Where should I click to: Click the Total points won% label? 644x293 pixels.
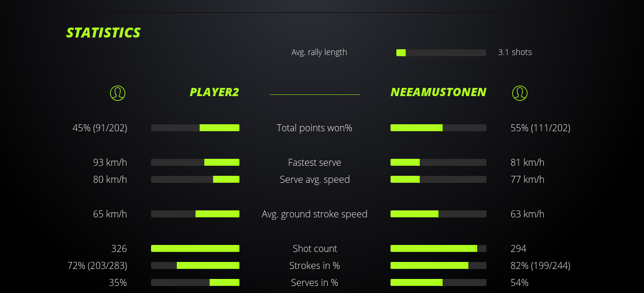(314, 128)
